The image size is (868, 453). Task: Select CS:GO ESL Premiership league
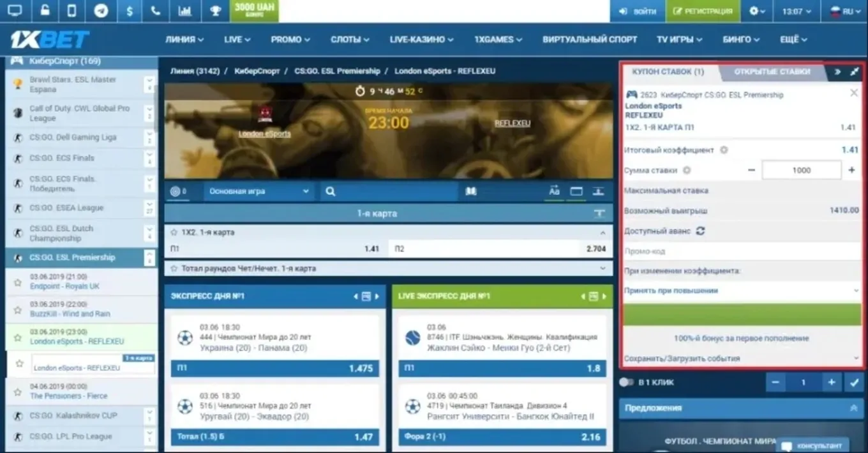point(72,257)
